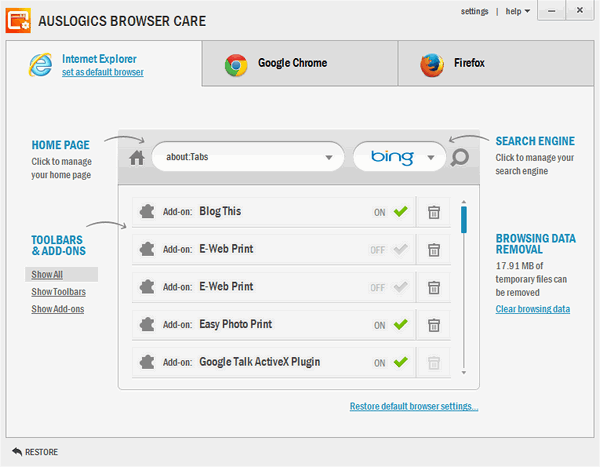Select the Show Add-ons filter
The image size is (600, 467).
pyautogui.click(x=58, y=309)
